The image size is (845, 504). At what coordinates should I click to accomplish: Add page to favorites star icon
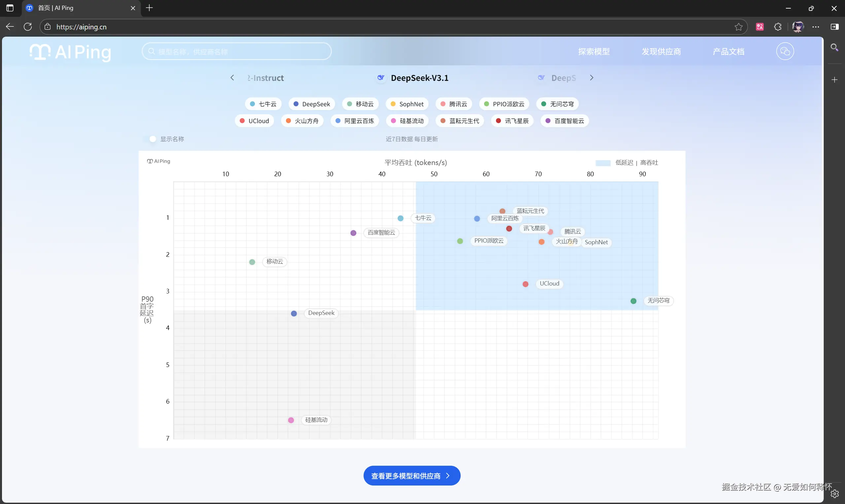738,27
